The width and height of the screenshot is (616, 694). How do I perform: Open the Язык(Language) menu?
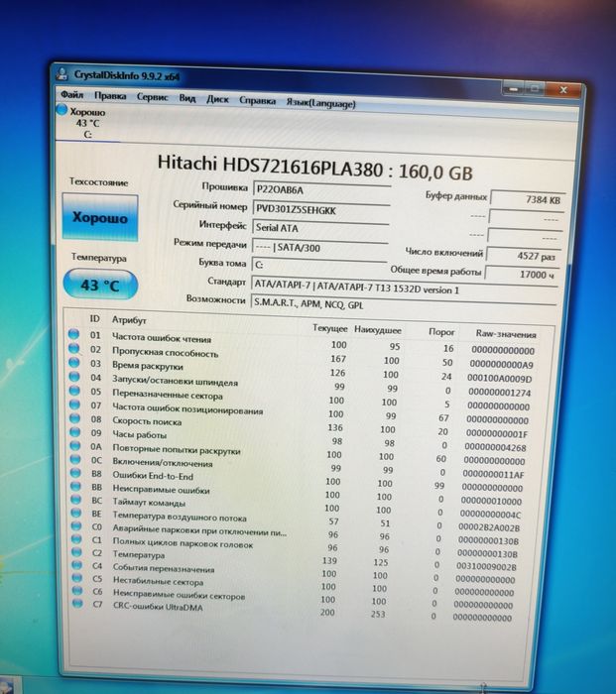320,103
